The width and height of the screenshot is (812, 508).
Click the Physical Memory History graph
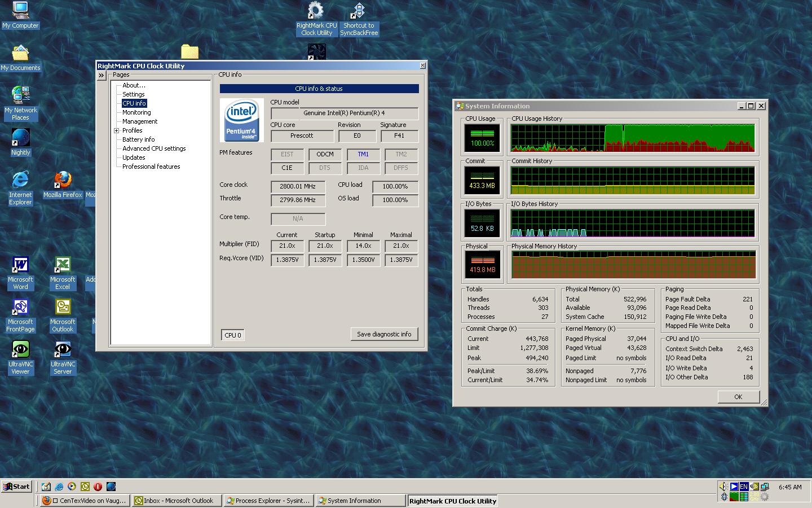633,265
